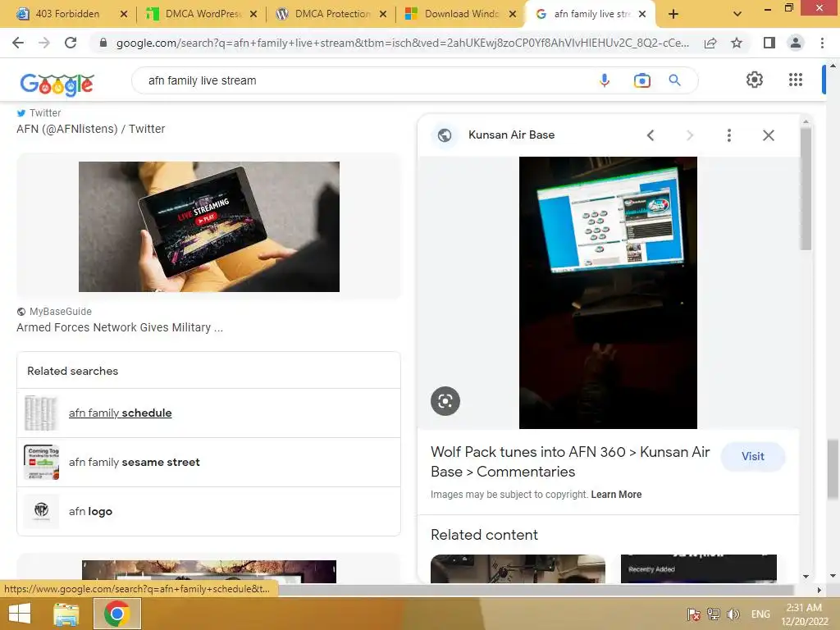
Task: Open the volume tray icon
Action: [733, 614]
